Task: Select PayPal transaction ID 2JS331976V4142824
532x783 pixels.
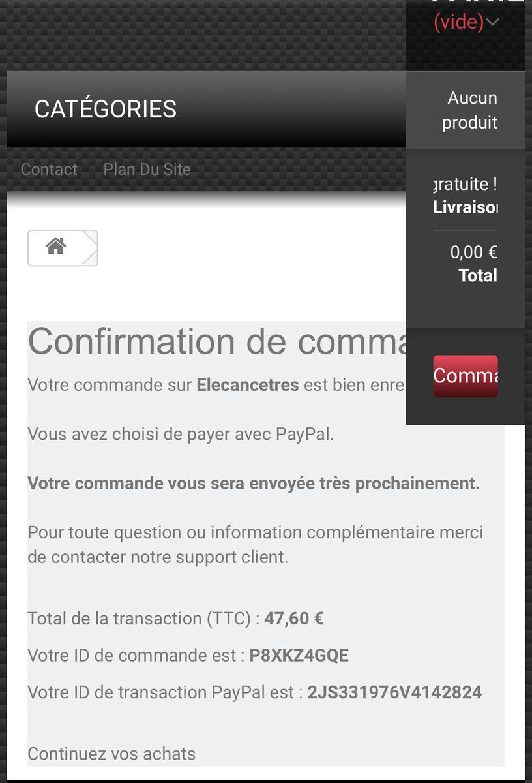Action: point(394,692)
